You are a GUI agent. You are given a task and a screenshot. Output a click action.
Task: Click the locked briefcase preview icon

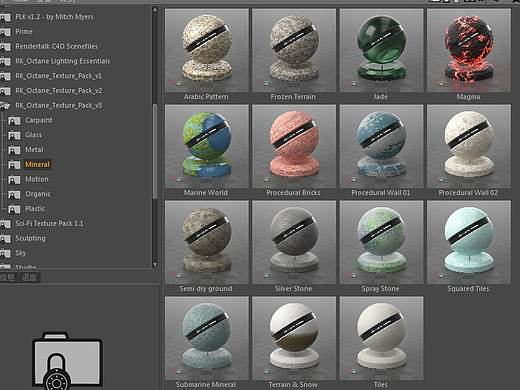click(67, 360)
